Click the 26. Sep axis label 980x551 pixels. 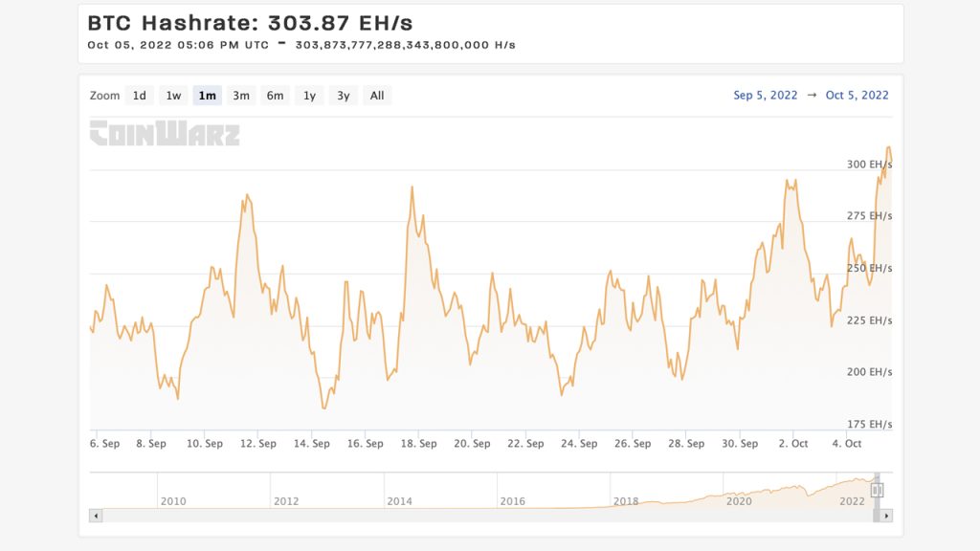click(x=633, y=444)
